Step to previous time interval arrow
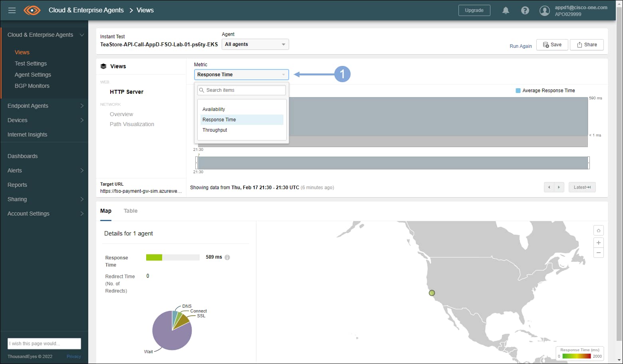This screenshot has height=364, width=623. tap(549, 187)
